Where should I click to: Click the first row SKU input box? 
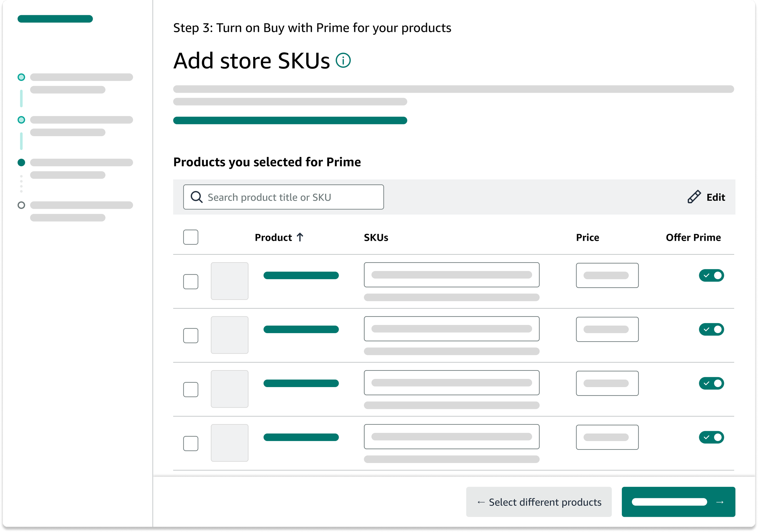coord(451,275)
